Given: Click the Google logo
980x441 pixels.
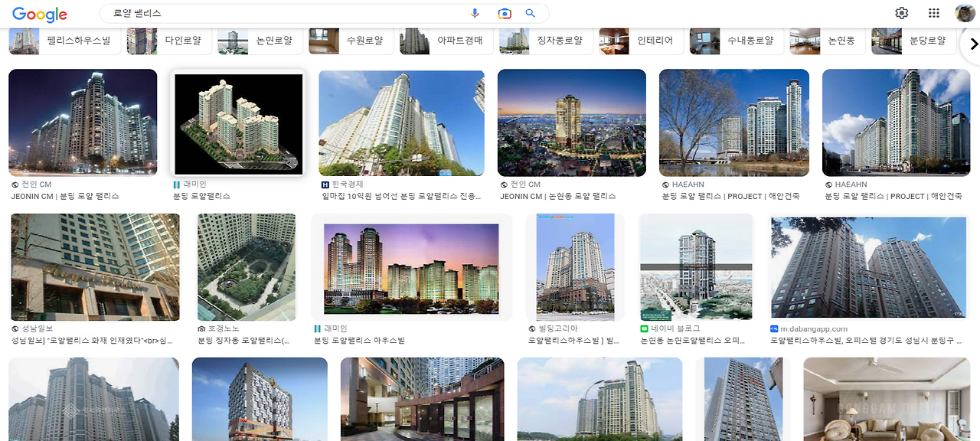Looking at the screenshot, I should pyautogui.click(x=40, y=13).
